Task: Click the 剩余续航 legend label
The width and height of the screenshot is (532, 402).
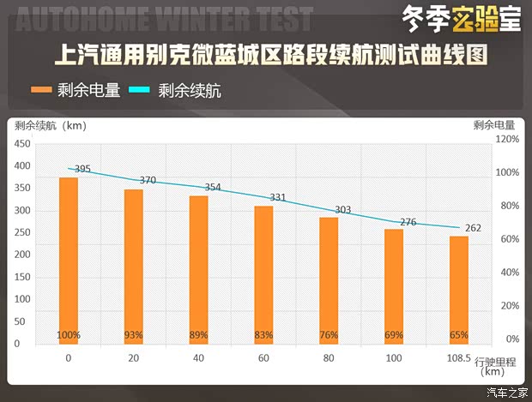Action: (x=190, y=90)
